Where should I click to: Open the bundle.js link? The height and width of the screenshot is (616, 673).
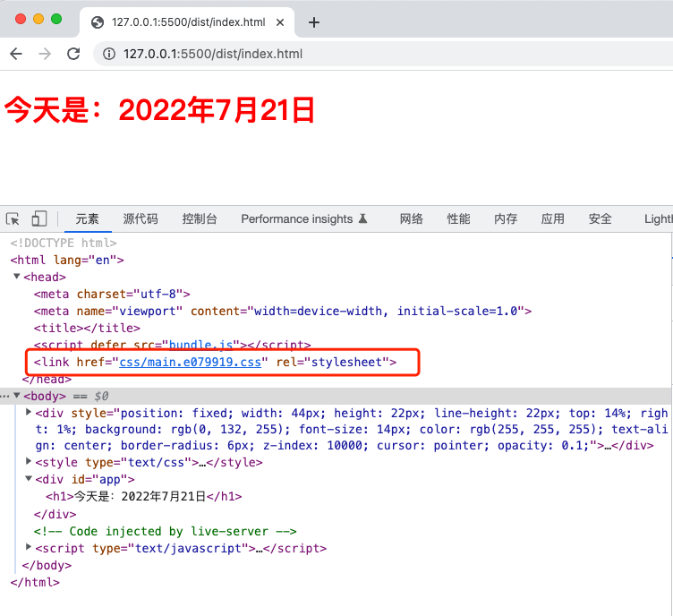200,345
